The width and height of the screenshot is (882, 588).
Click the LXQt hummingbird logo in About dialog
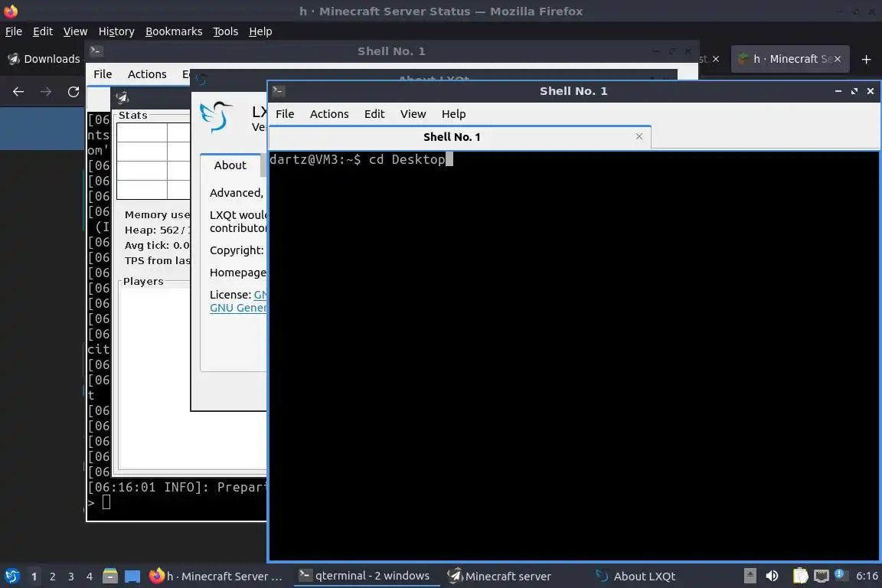click(216, 116)
